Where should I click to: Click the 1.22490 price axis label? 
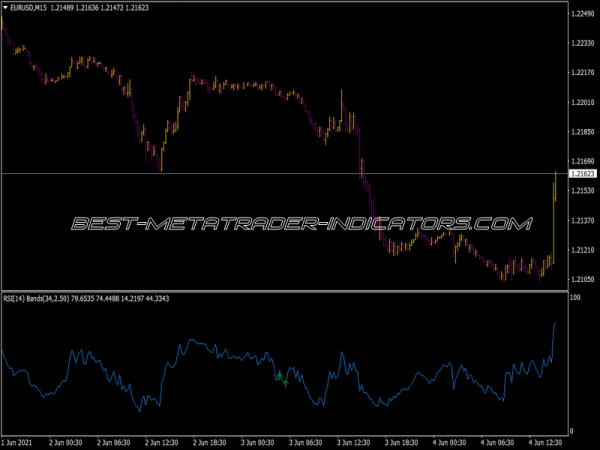[583, 14]
